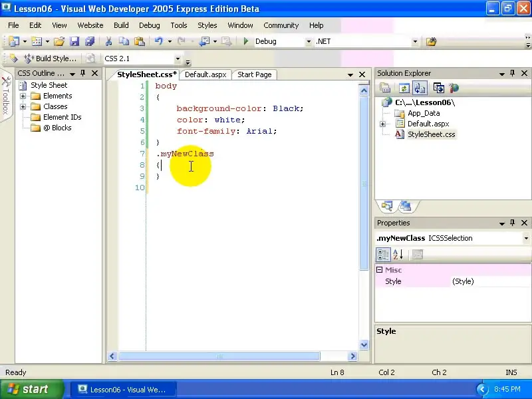This screenshot has width=532, height=399.
Task: Collapse the Misc category in Properties
Action: (379, 270)
